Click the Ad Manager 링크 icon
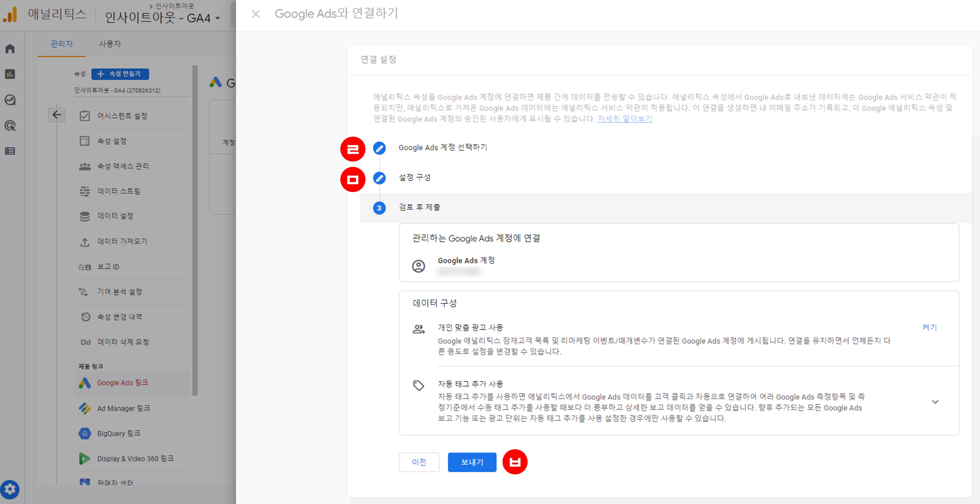The height and width of the screenshot is (504, 980). (84, 408)
